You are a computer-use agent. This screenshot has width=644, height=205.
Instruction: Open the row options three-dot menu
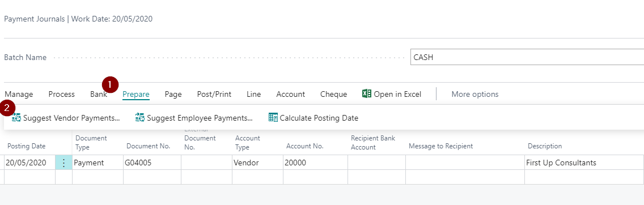pyautogui.click(x=63, y=163)
